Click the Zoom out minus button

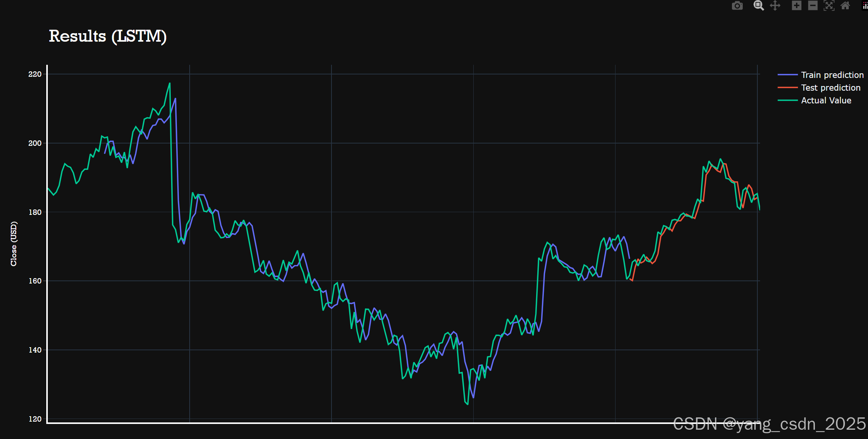point(812,6)
